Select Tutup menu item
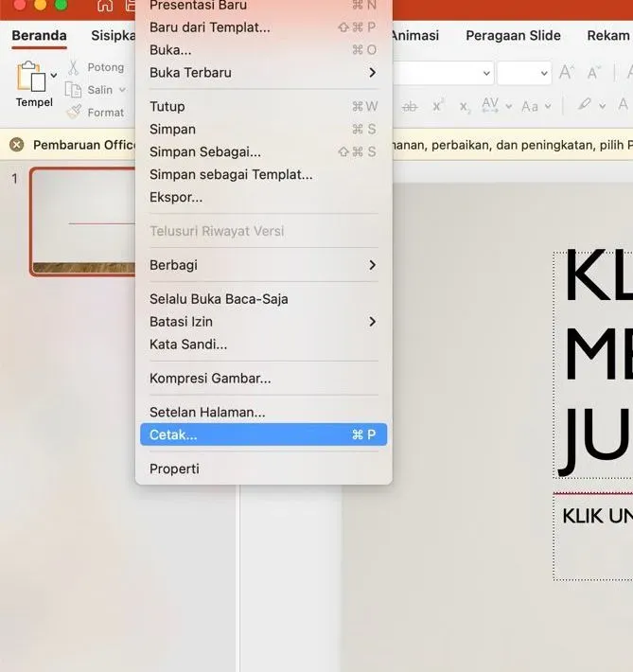The height and width of the screenshot is (672, 633). point(263,107)
